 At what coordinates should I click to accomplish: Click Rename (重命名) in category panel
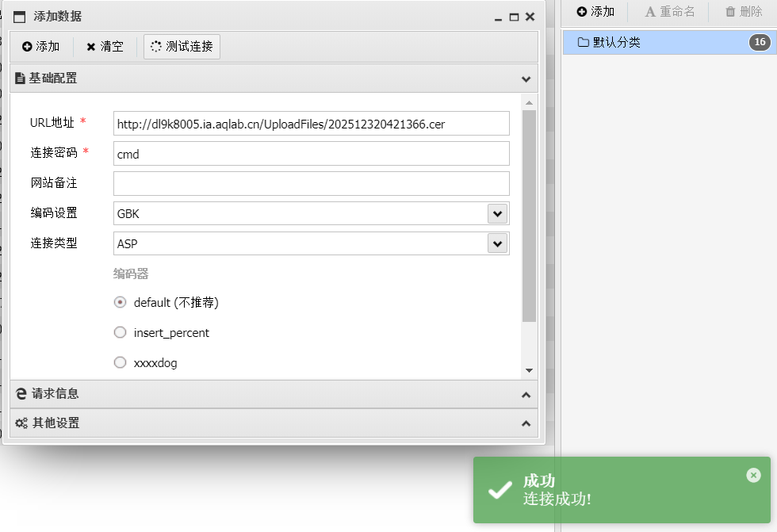670,12
